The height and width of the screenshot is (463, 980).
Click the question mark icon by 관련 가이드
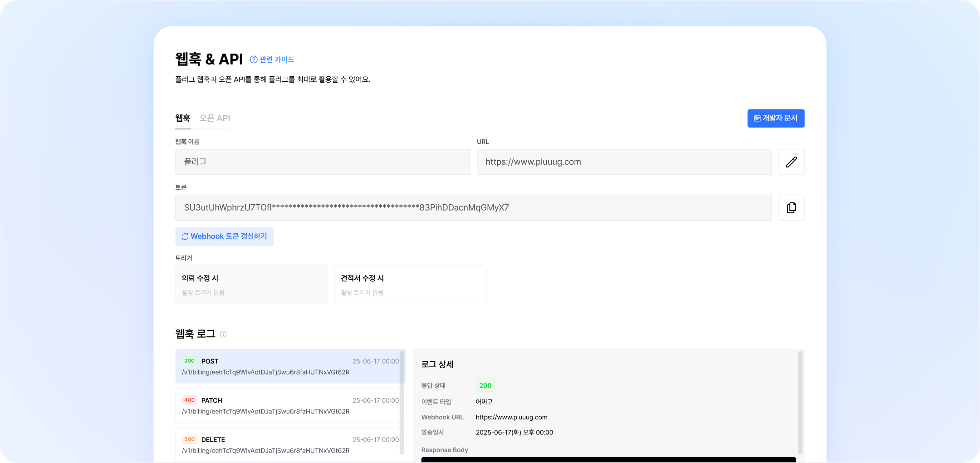coord(254,59)
